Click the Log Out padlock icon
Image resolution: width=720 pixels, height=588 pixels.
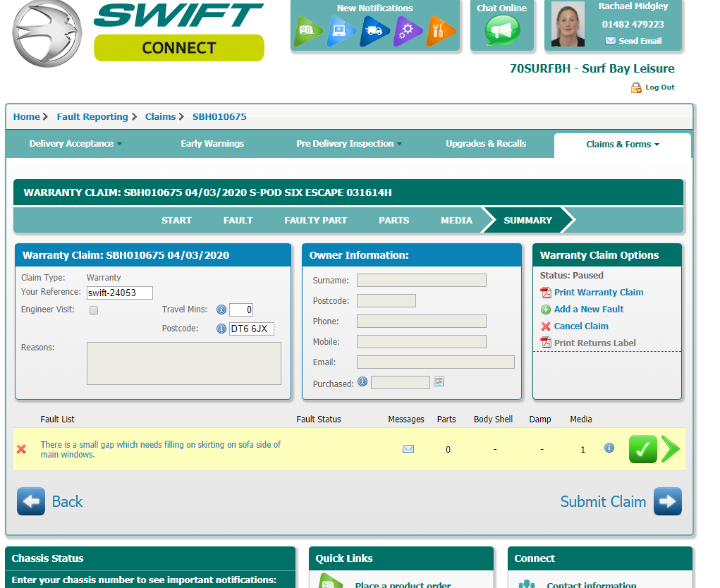(636, 87)
